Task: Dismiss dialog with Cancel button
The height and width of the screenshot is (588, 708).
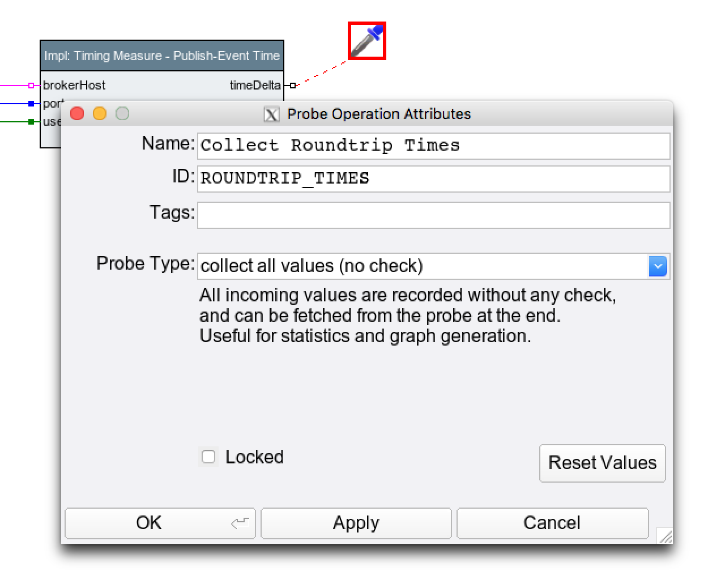Action: tap(552, 523)
